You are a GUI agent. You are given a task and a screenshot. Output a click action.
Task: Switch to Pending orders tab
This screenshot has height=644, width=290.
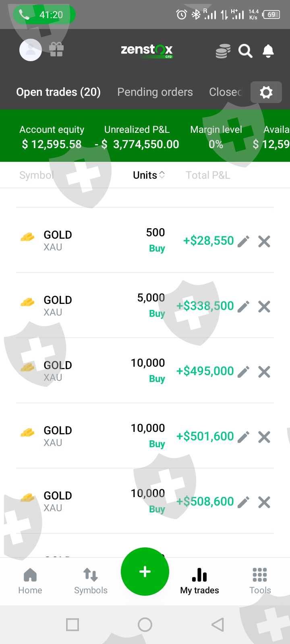(x=155, y=92)
